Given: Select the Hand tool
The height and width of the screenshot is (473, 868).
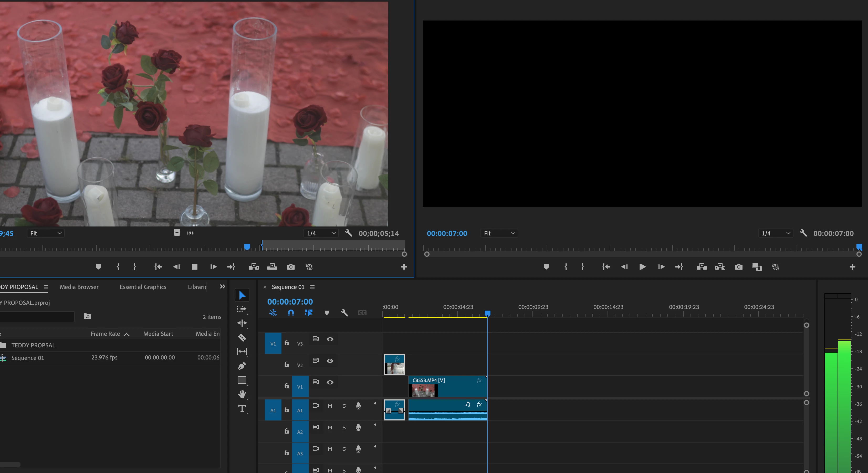Looking at the screenshot, I should pos(242,394).
